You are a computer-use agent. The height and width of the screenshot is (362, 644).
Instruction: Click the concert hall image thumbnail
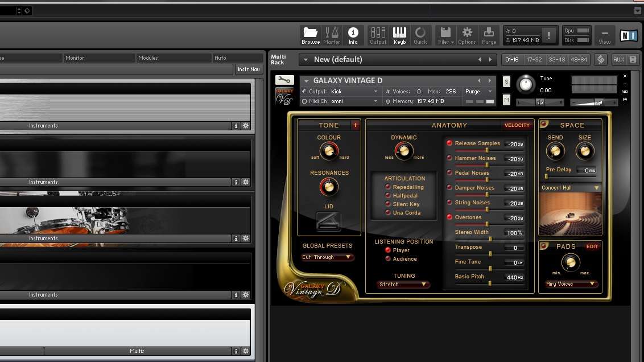coord(571,213)
